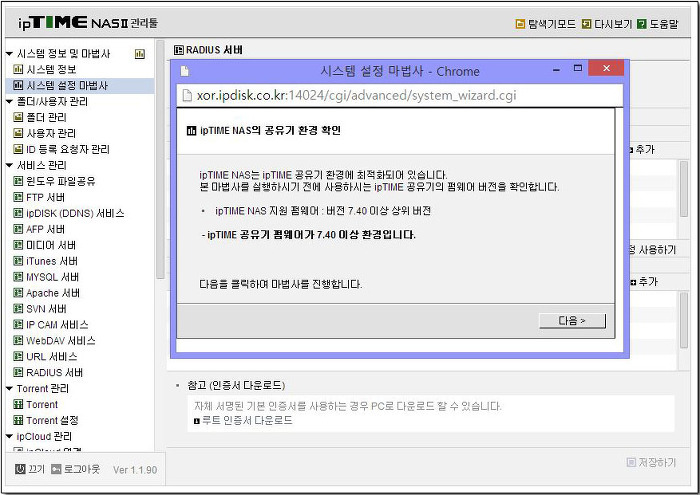Click the 도움말 help icon
The height and width of the screenshot is (495, 700).
pos(642,24)
